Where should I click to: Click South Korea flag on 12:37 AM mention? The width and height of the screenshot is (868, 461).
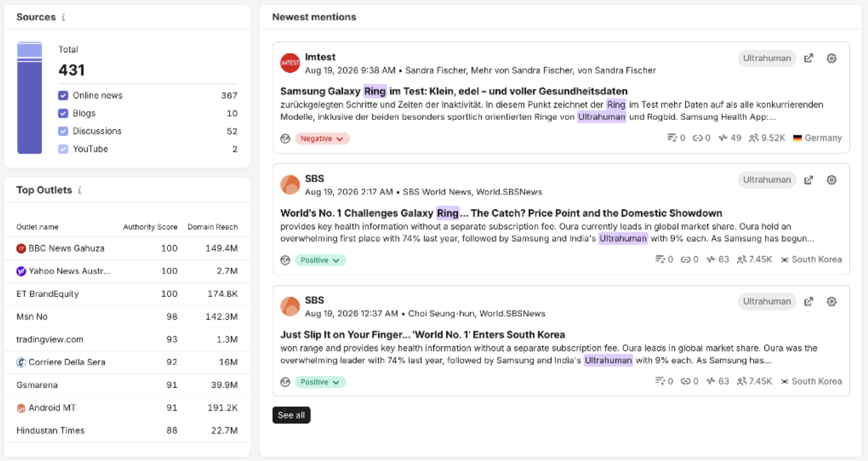coord(785,381)
